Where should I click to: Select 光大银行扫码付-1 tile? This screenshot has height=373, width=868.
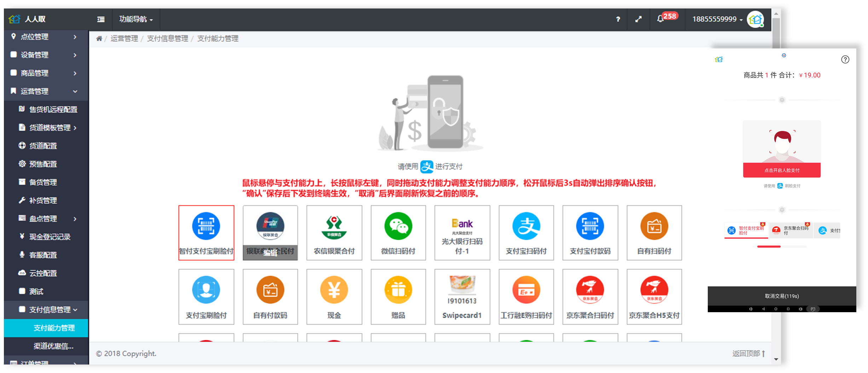click(462, 233)
